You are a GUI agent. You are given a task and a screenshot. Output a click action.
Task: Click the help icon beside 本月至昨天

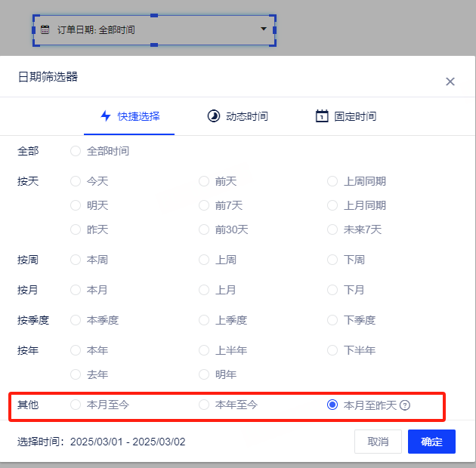click(x=405, y=405)
